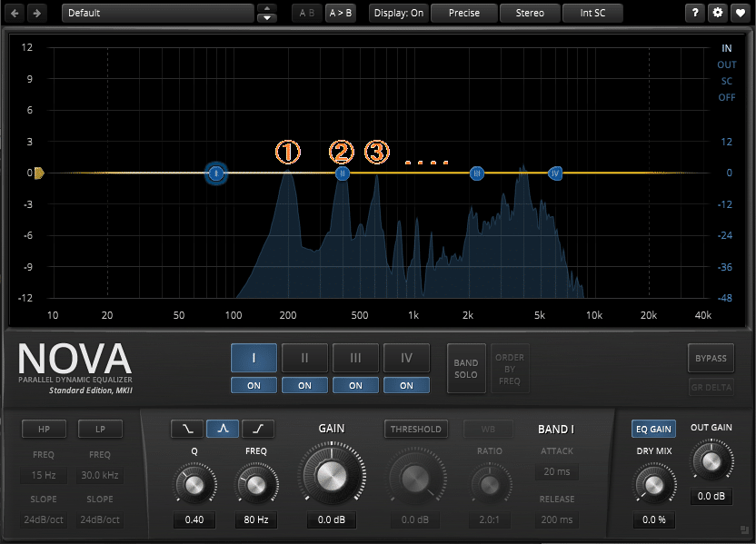Click the OUT GAIN 0.0 dB field

711,496
